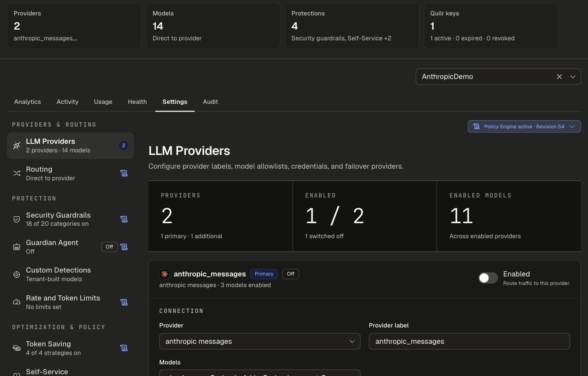Open Rate and Token Limits section

[x=70, y=302]
